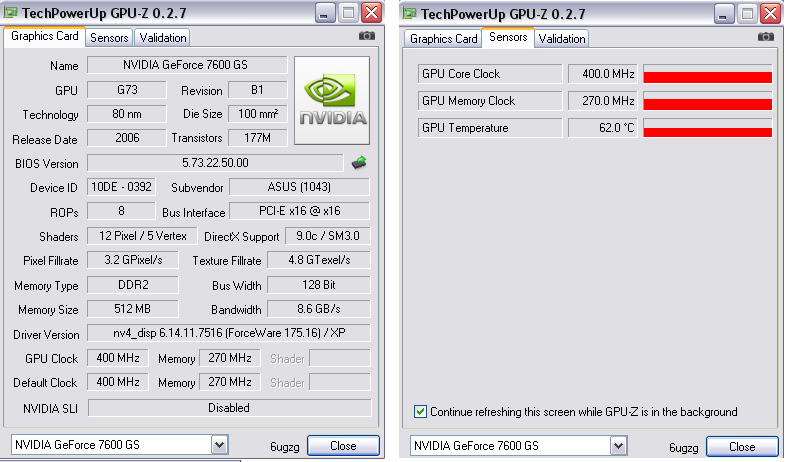Open GPU selection dropdown in Sensors window
The height and width of the screenshot is (462, 800).
(x=618, y=446)
